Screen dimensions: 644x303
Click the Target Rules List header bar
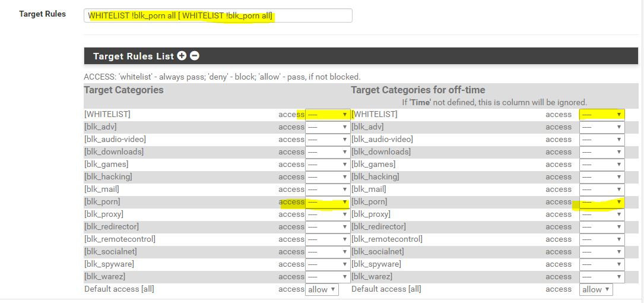[x=415, y=56]
